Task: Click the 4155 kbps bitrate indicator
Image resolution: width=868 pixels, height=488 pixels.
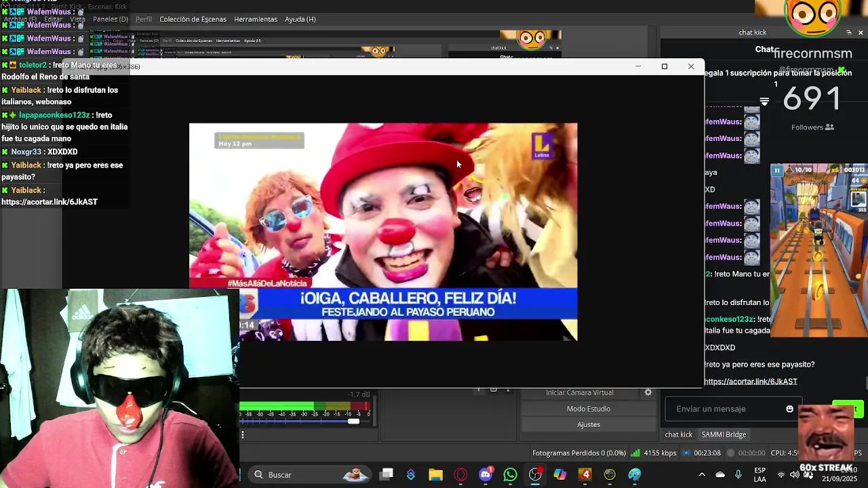Action: click(654, 453)
